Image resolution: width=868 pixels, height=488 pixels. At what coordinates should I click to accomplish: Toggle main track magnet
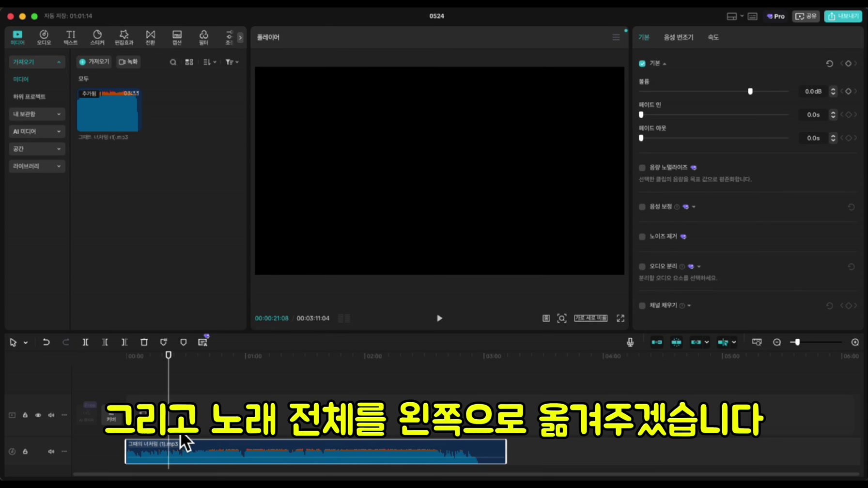(657, 342)
